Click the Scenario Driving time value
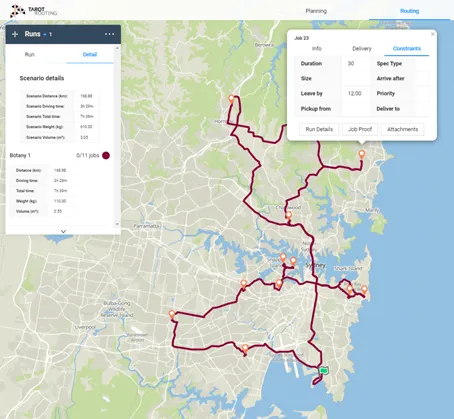 [87, 106]
